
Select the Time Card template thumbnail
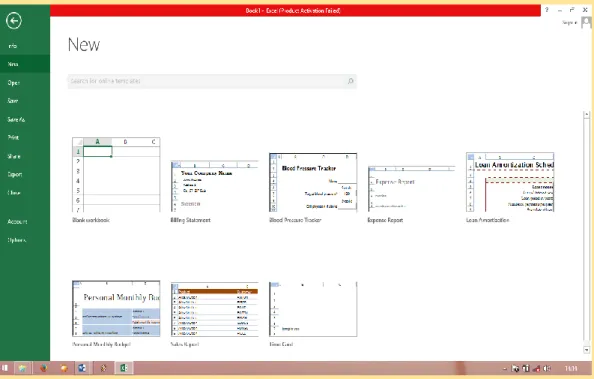pyautogui.click(x=313, y=309)
